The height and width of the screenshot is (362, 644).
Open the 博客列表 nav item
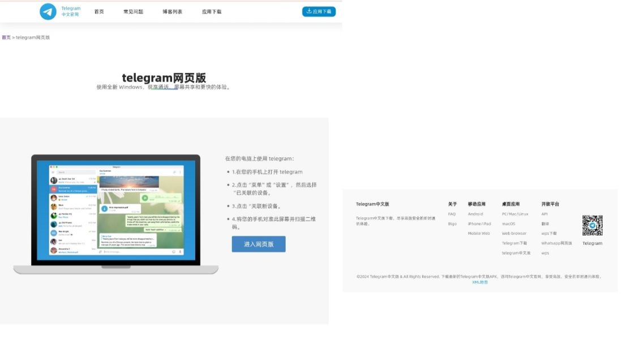[x=172, y=11]
